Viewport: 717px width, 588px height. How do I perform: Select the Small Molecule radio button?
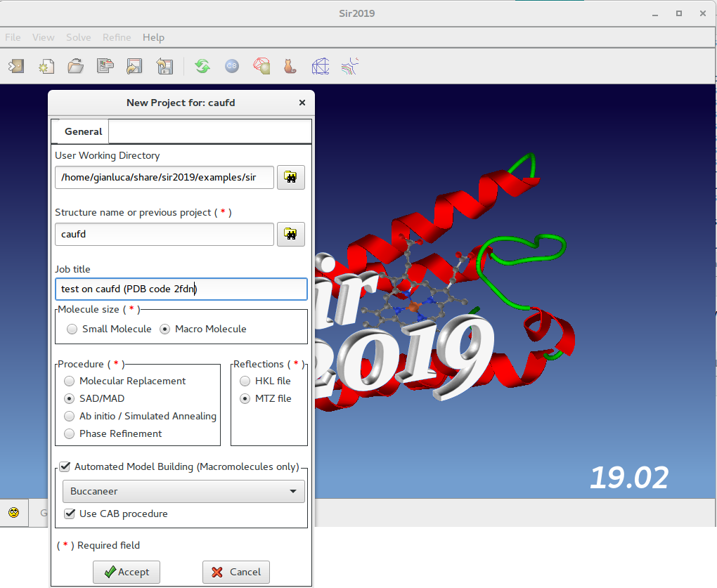tap(72, 329)
